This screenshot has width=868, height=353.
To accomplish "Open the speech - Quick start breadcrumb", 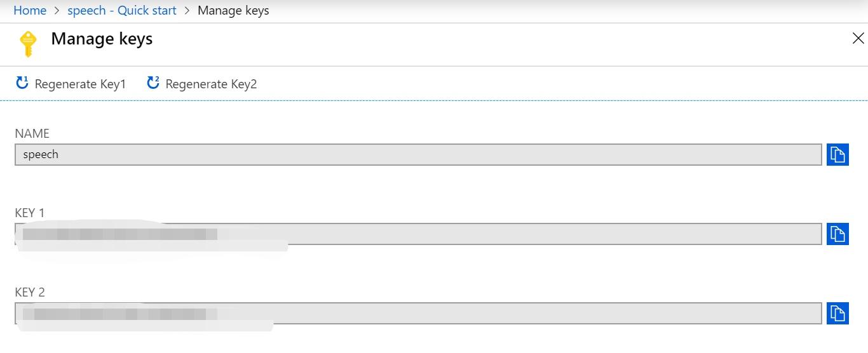I will [122, 11].
